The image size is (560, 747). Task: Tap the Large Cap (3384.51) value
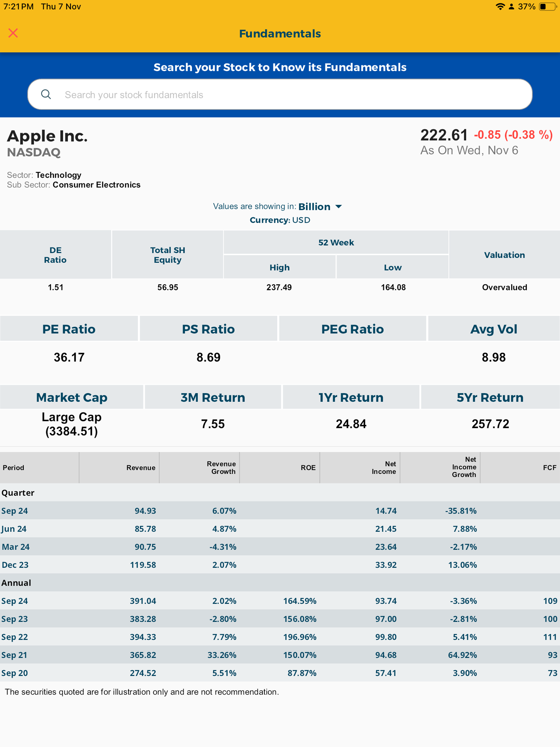[72, 424]
